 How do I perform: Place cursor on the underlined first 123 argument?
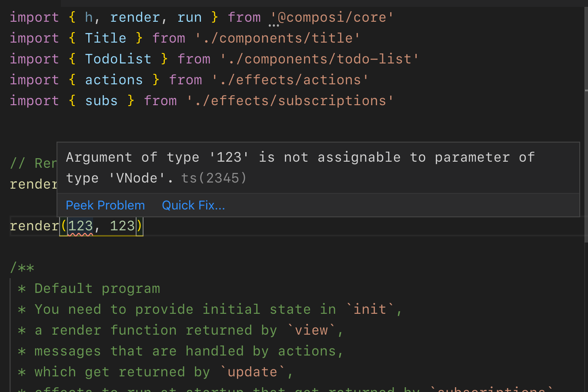click(80, 226)
